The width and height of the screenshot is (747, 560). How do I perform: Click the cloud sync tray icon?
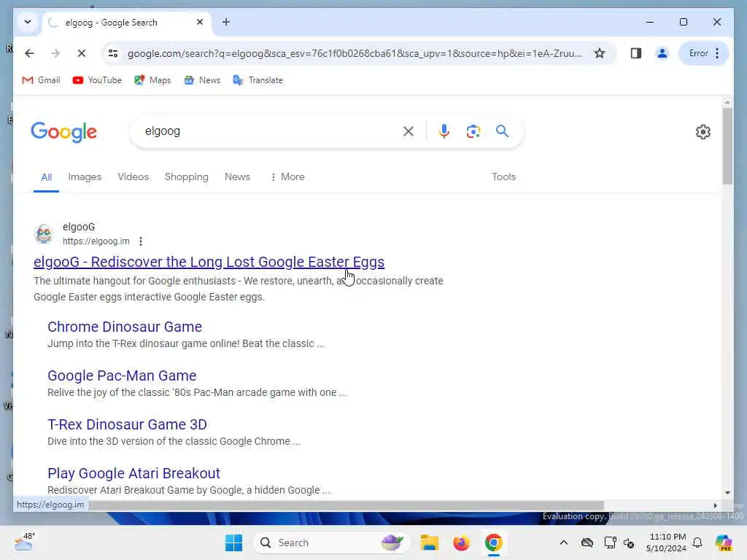coord(587,542)
